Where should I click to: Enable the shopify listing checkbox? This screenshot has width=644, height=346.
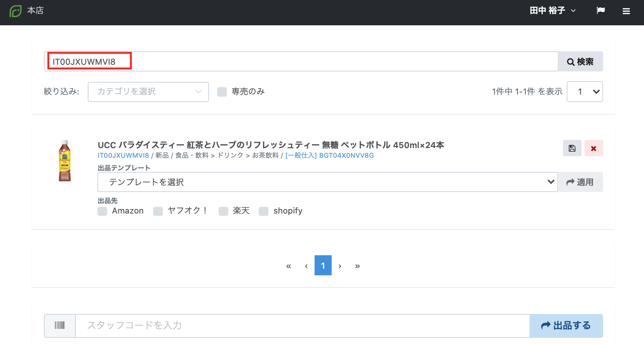[x=264, y=211]
